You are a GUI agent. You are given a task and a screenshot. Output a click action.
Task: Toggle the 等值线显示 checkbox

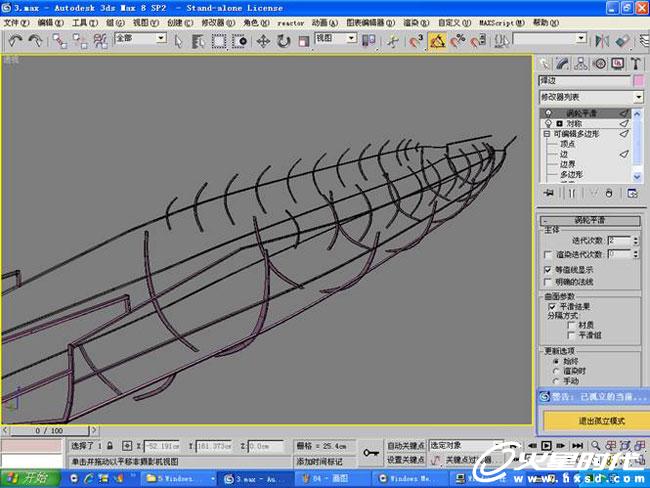coord(548,270)
